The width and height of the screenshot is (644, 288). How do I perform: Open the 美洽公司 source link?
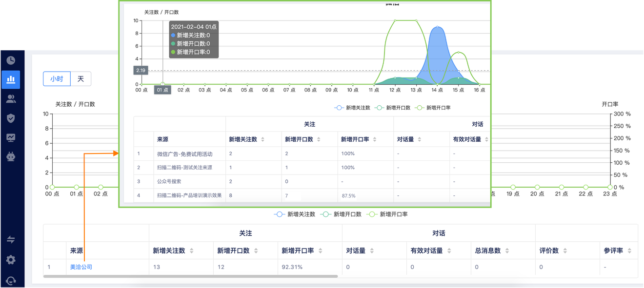tap(81, 267)
